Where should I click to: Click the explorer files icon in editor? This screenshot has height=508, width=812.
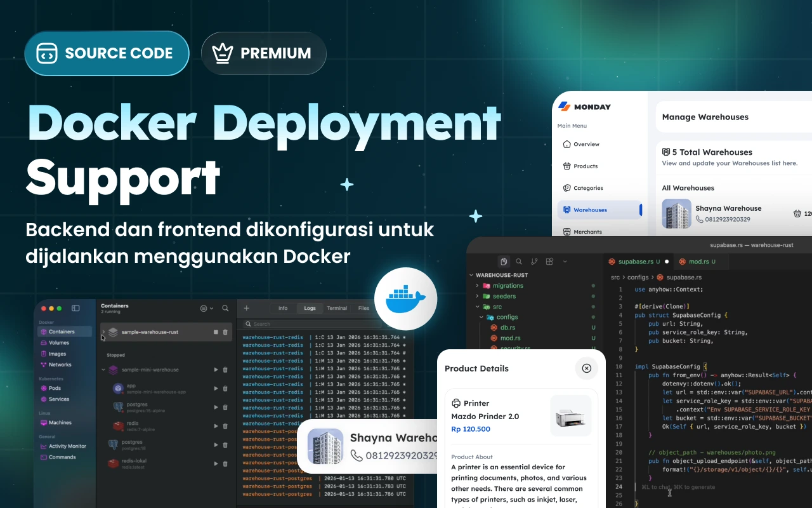click(x=504, y=262)
